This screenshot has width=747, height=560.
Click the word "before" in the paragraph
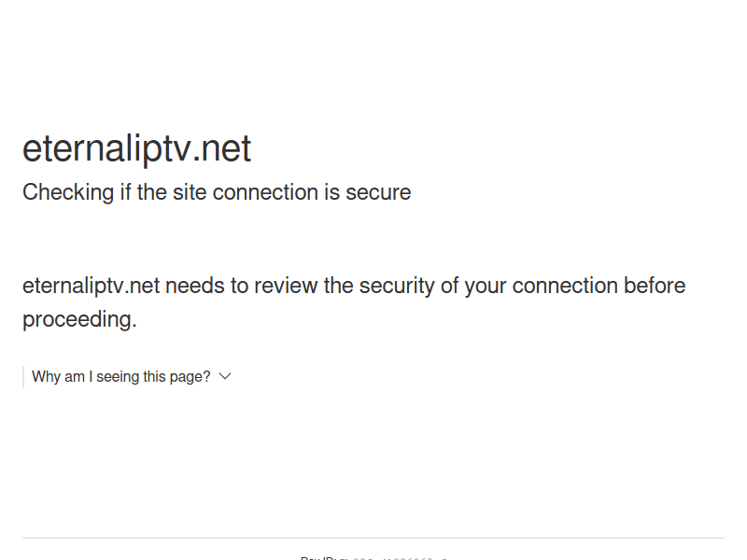pos(656,286)
